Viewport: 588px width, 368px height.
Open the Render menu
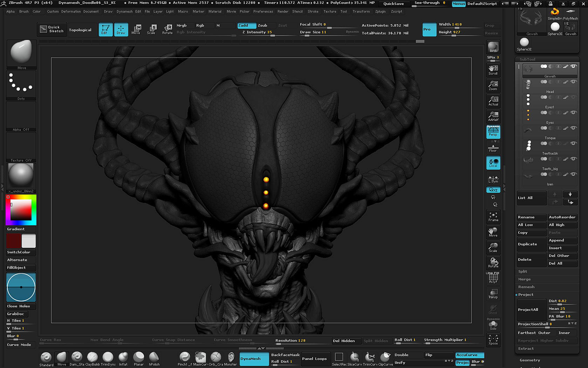tap(283, 12)
